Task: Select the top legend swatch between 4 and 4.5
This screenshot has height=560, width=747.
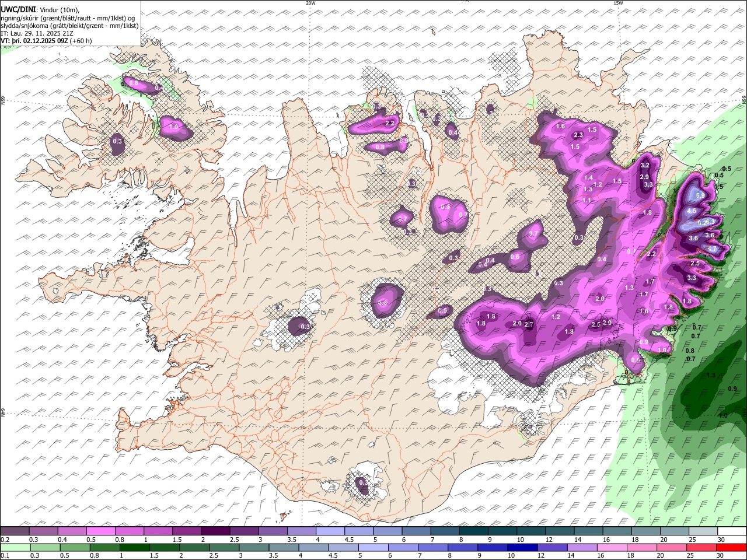Action: point(330,531)
